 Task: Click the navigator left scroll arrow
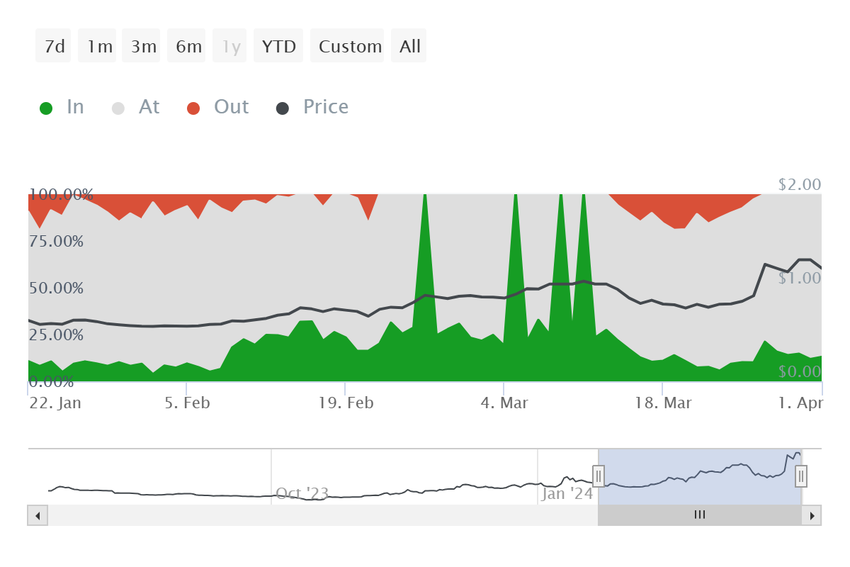pos(37,515)
